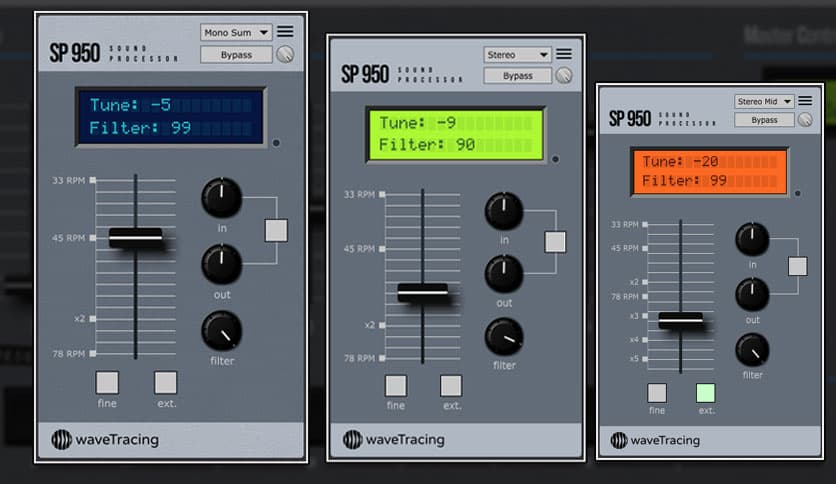Screen dimensions: 836x484
Task: Click green display reading Tune: -9
Action: coord(455,134)
